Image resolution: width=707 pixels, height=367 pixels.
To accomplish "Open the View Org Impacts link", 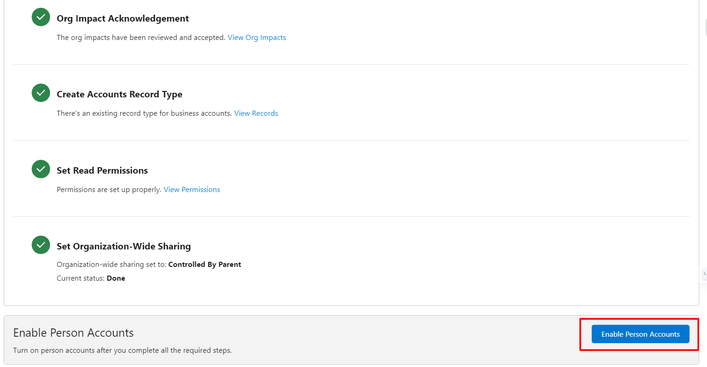I will pyautogui.click(x=257, y=37).
